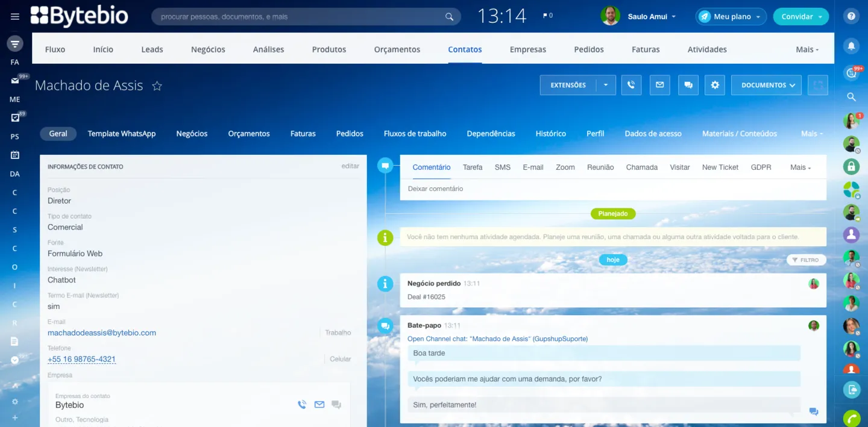The image size is (868, 427).
Task: Open chat messages icon with 99+ badge
Action: [851, 73]
